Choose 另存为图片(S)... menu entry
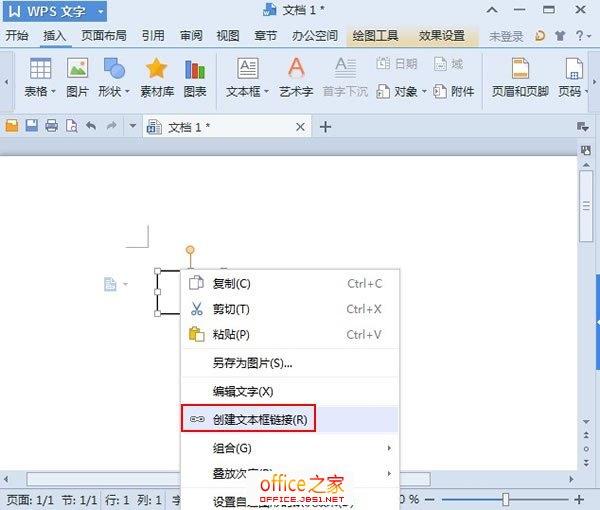 [290, 363]
